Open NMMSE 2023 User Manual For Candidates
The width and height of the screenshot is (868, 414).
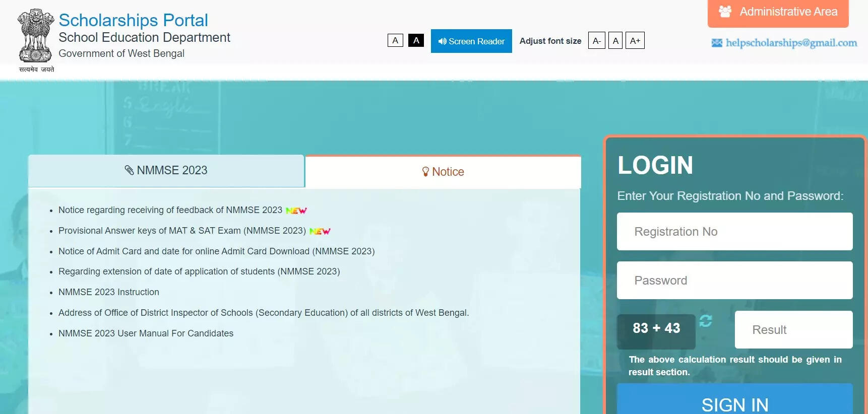(146, 333)
